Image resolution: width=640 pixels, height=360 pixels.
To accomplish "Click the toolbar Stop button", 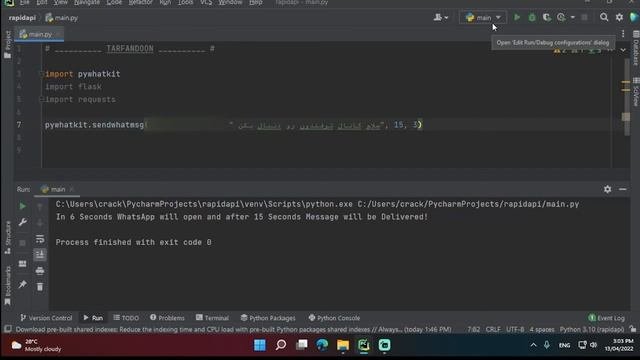I will (584, 18).
